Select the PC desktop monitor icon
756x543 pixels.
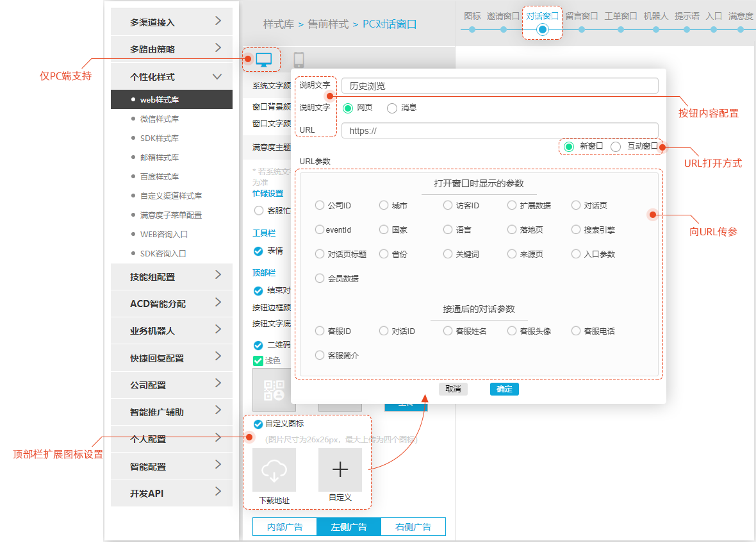[264, 60]
